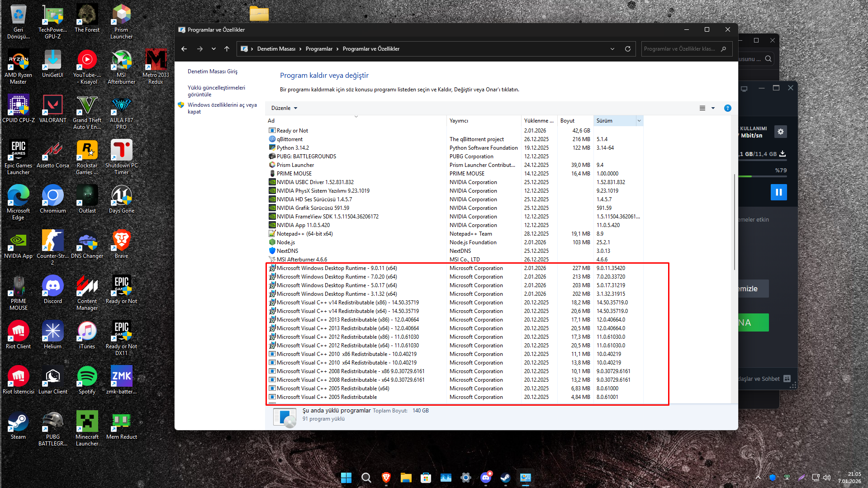Open the Sürüm column filter dropdown

click(x=639, y=121)
